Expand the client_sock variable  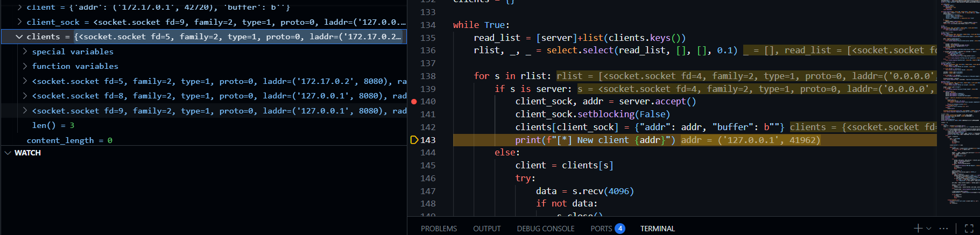click(x=19, y=22)
